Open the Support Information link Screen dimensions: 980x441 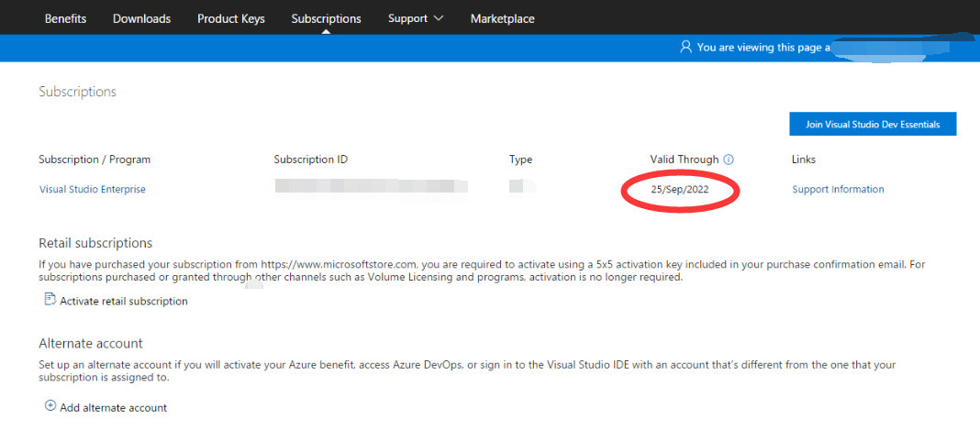838,189
